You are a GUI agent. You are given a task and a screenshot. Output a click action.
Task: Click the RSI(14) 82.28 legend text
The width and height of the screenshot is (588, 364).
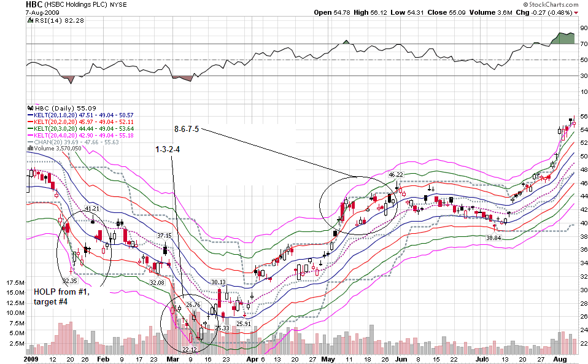[x=60, y=21]
